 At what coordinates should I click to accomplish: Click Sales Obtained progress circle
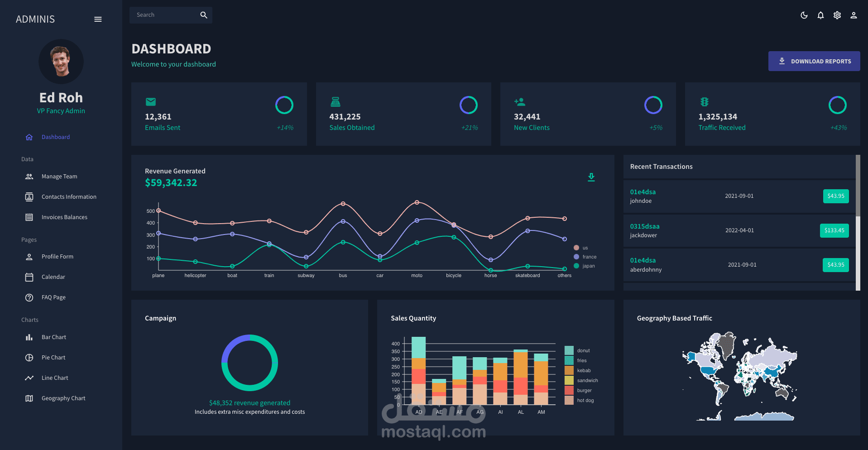[469, 105]
